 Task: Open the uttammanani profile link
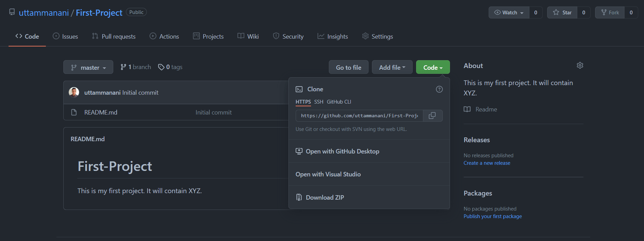[44, 13]
